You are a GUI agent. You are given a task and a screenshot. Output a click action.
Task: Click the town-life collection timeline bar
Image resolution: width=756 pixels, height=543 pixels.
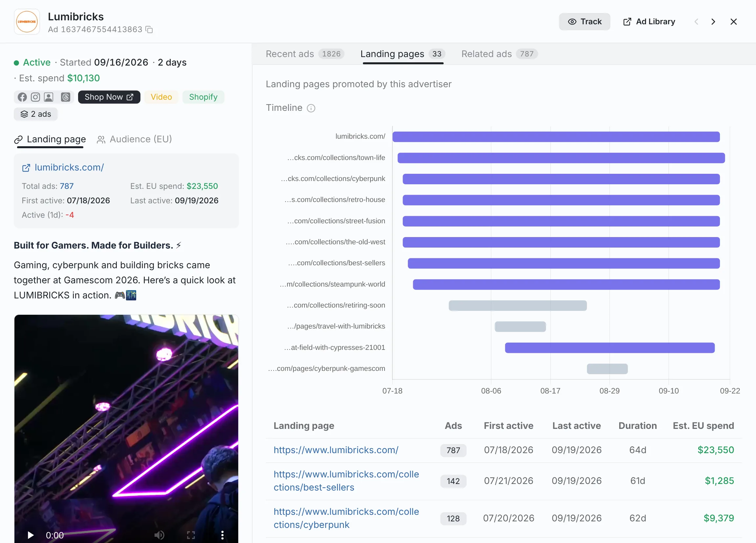[561, 158]
